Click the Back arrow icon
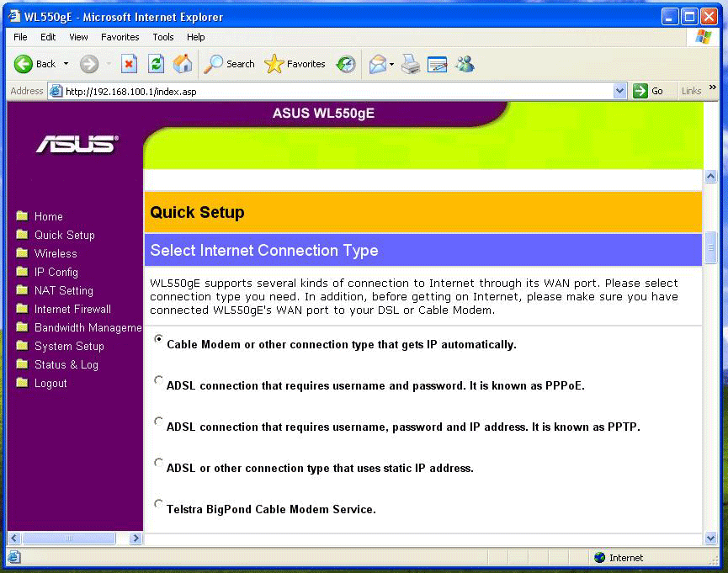 click(x=24, y=64)
